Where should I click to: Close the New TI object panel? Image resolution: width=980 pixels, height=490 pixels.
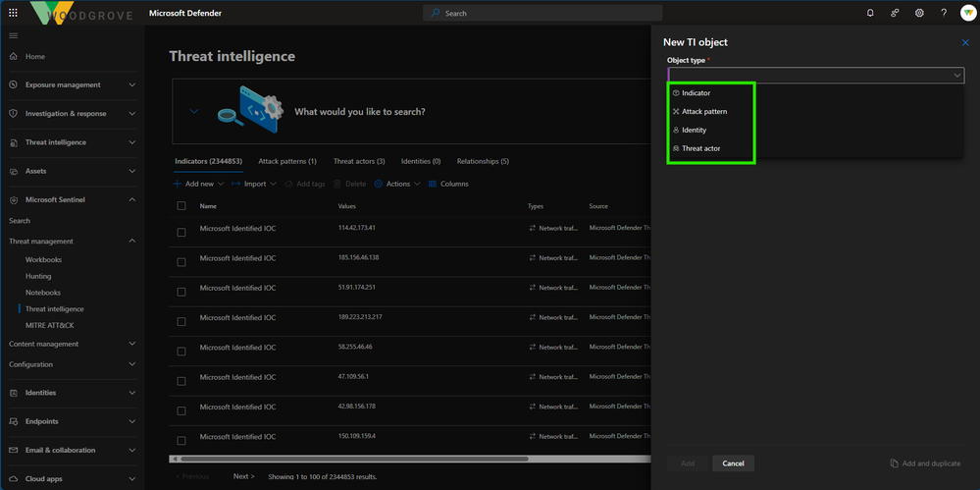point(965,42)
